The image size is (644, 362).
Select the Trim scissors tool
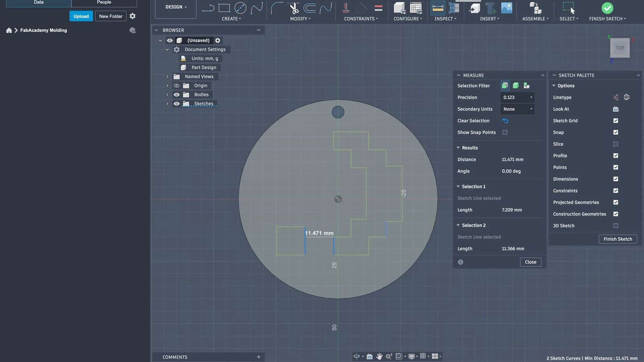pyautogui.click(x=294, y=8)
